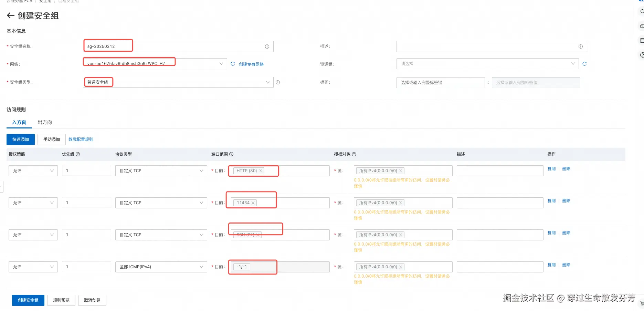Open 协议类型 dropdown in 11434 row
644x311 pixels.
click(161, 203)
